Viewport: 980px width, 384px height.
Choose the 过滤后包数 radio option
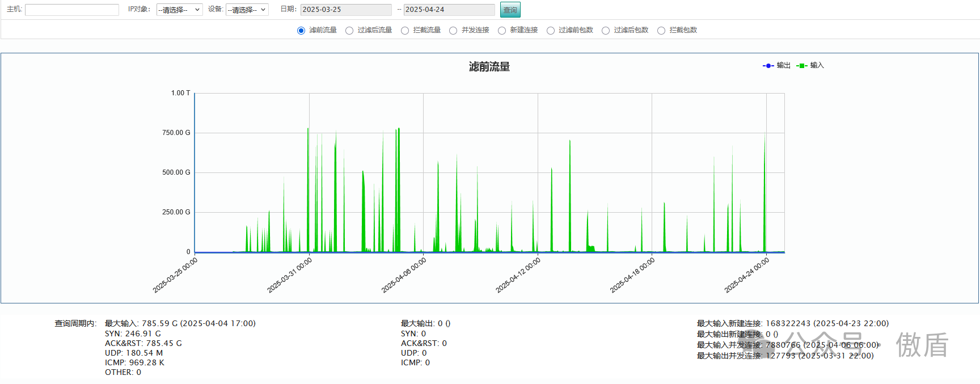[x=606, y=31]
